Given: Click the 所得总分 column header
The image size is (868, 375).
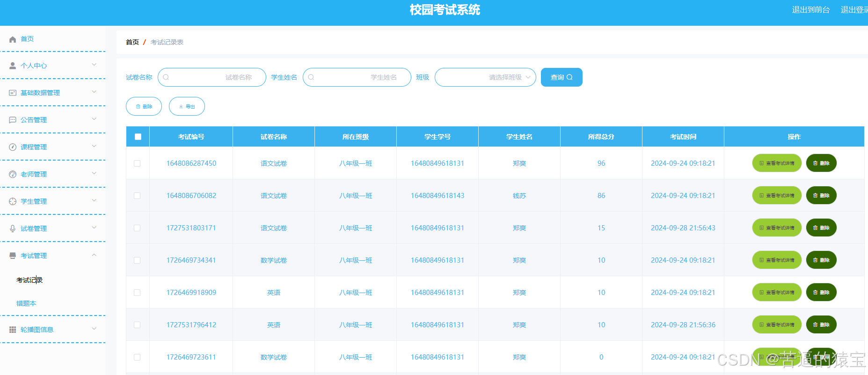Looking at the screenshot, I should click(x=601, y=137).
